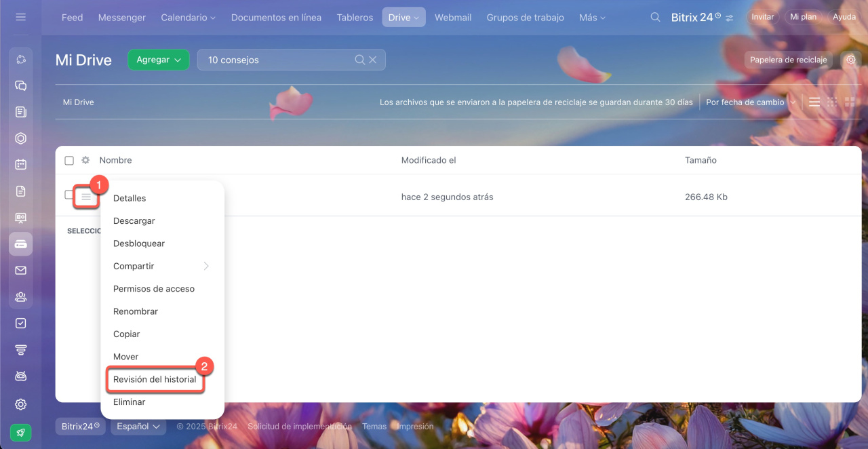868x449 pixels.
Task: Open the calendar icon in left sidebar
Action: [20, 165]
